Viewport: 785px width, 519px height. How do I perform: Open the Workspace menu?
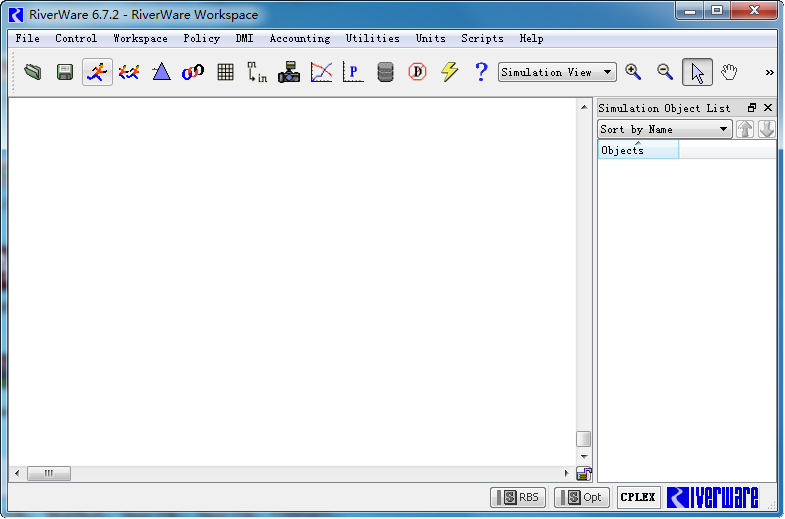140,39
